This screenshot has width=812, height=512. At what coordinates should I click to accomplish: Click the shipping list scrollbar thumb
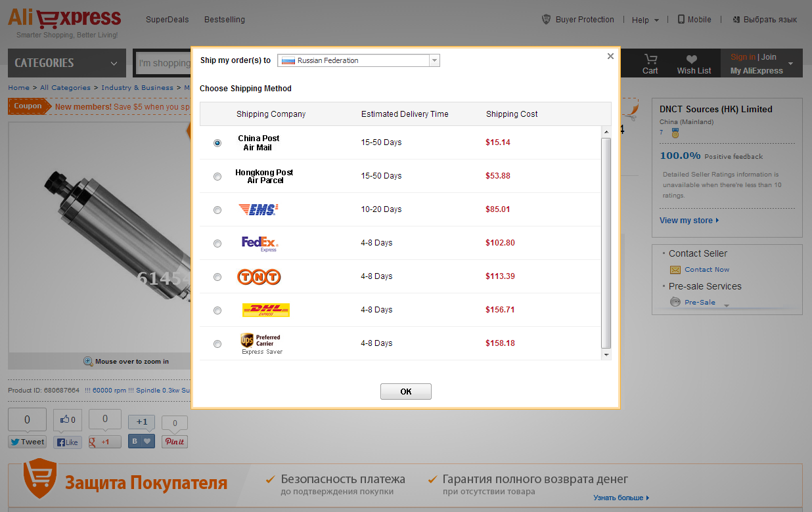(x=606, y=243)
